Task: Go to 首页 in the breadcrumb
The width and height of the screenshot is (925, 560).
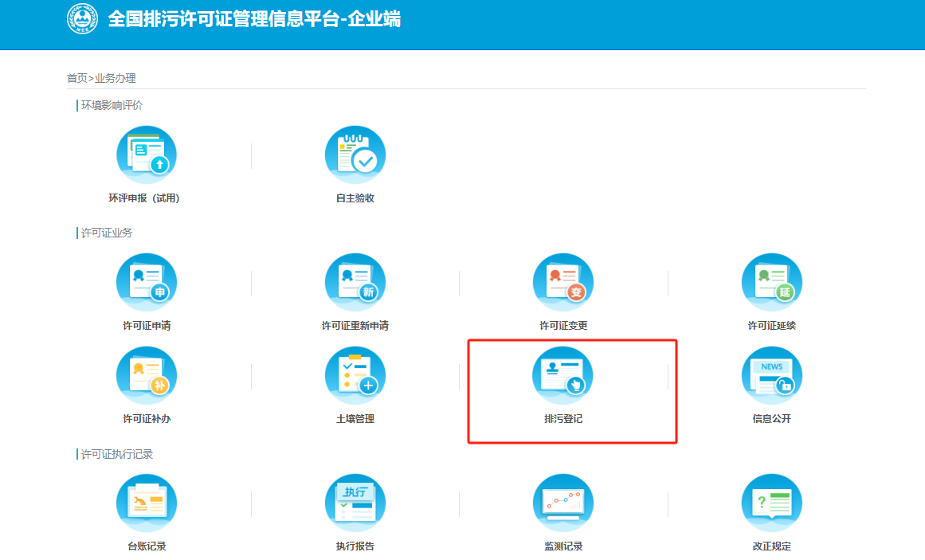Action: click(x=76, y=78)
